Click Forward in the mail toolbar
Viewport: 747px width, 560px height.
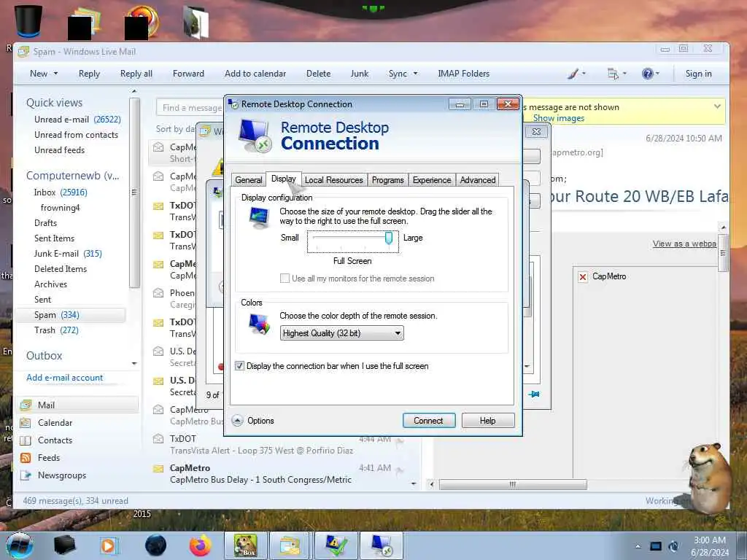188,74
